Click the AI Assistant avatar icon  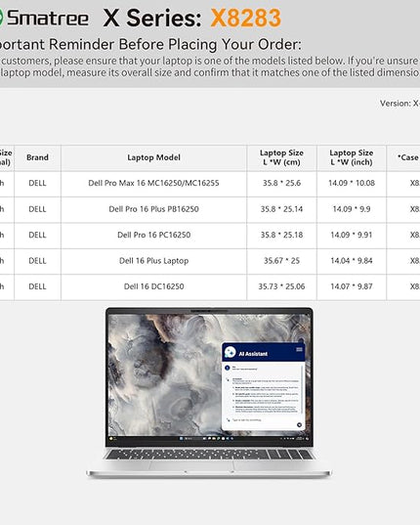coord(231,352)
